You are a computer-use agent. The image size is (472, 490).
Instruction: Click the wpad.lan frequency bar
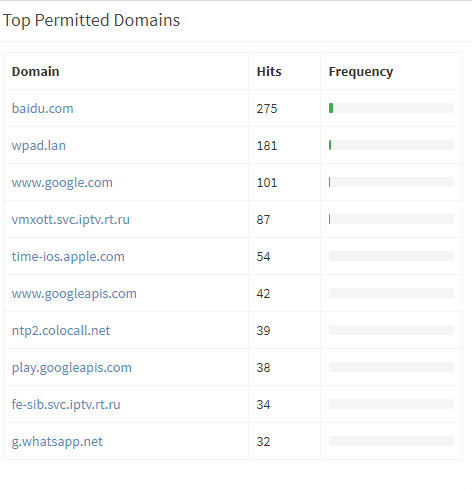[391, 145]
